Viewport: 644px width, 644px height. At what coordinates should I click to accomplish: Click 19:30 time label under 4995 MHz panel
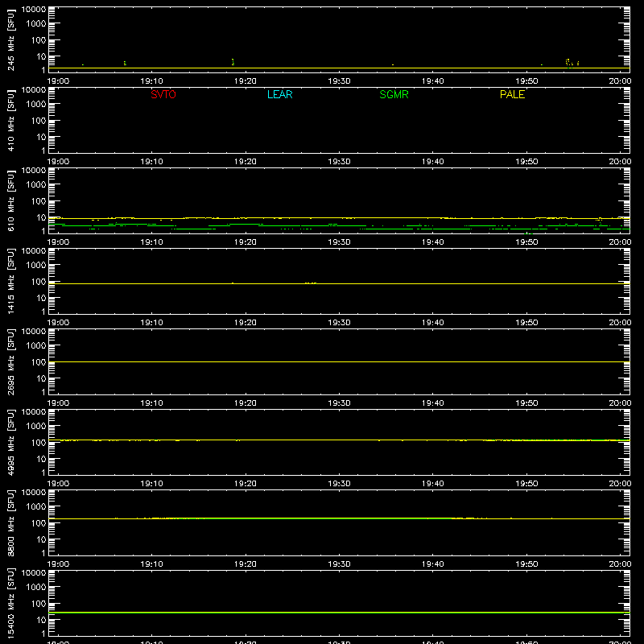point(339,484)
